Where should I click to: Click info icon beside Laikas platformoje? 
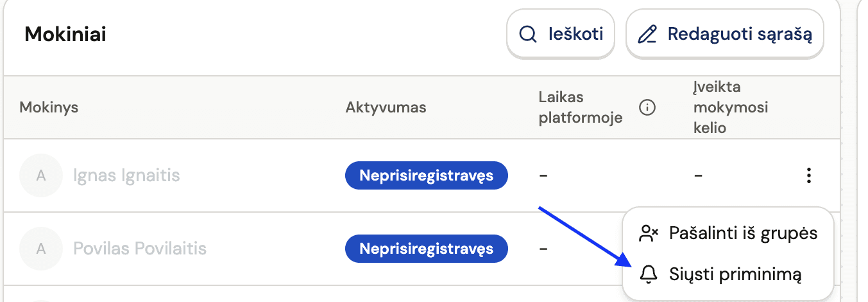pos(647,107)
